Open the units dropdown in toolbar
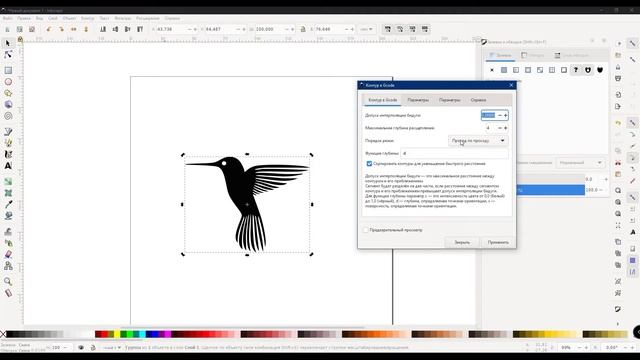Screen dimensions: 640x360 tap(366, 29)
